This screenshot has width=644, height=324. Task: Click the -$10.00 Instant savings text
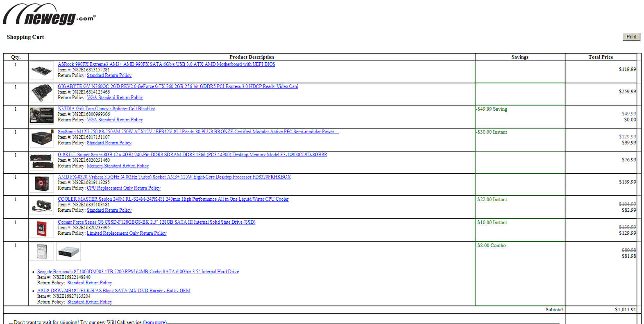click(492, 222)
